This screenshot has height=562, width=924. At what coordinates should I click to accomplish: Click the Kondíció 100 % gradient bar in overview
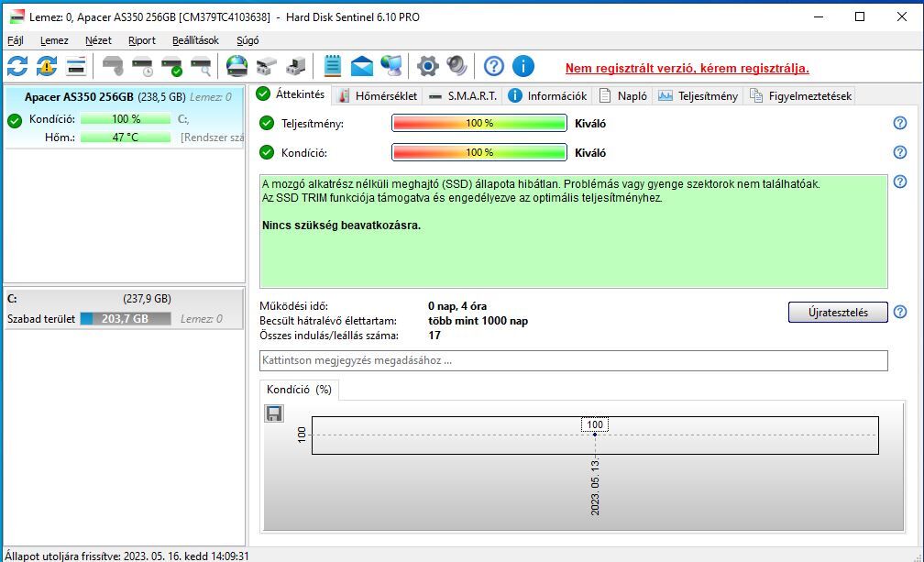(x=479, y=152)
